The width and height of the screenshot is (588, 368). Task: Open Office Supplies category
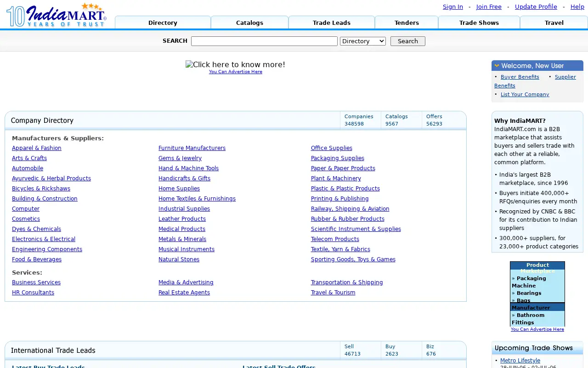pos(332,148)
